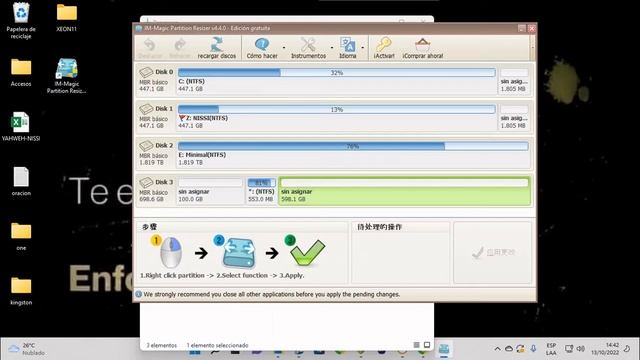Select the C: (NTFS) partition bar
The width and height of the screenshot is (640, 360).
[x=337, y=73]
